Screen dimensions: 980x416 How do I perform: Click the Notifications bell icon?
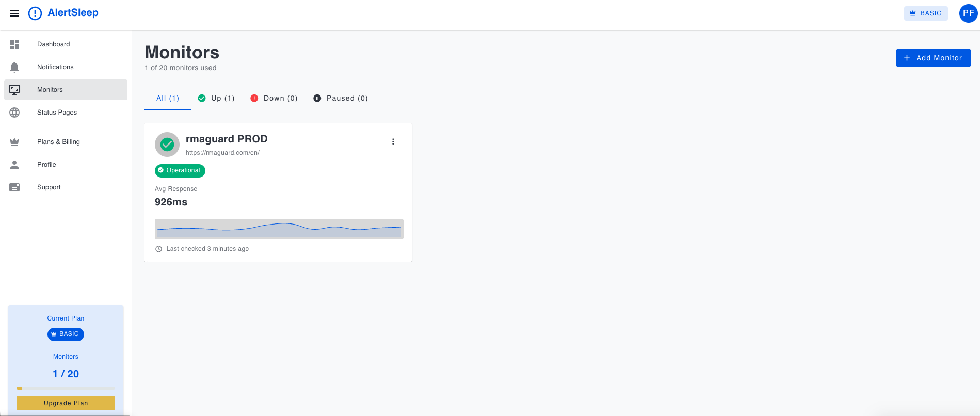[14, 67]
